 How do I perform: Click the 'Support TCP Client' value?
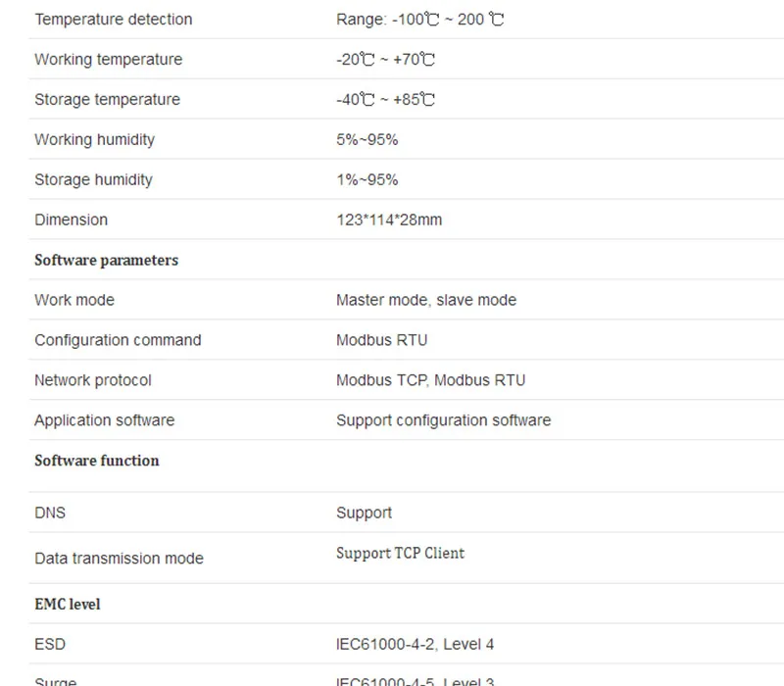click(x=401, y=554)
